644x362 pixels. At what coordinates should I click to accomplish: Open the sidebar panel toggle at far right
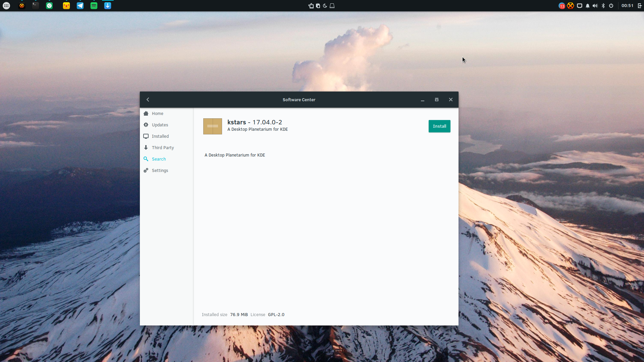pyautogui.click(x=640, y=6)
